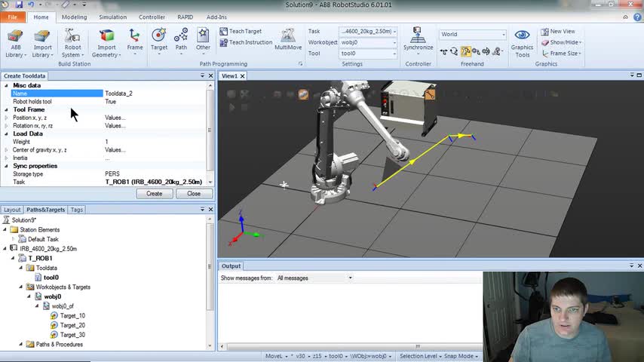Click Teach Instruction
The height and width of the screenshot is (362, 644).
(x=246, y=42)
